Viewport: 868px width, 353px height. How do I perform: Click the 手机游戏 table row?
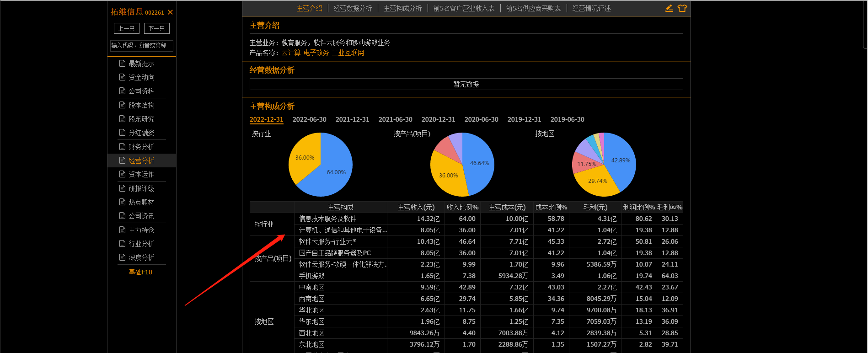(x=488, y=276)
